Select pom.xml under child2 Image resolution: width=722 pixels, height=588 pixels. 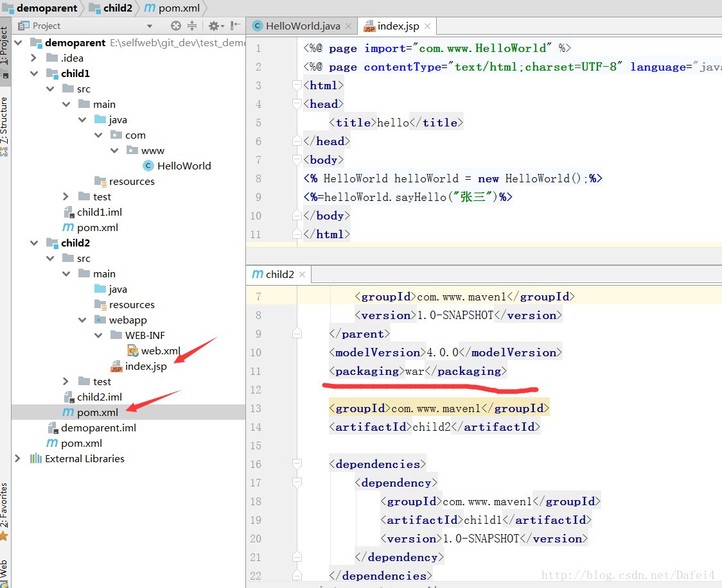point(98,413)
